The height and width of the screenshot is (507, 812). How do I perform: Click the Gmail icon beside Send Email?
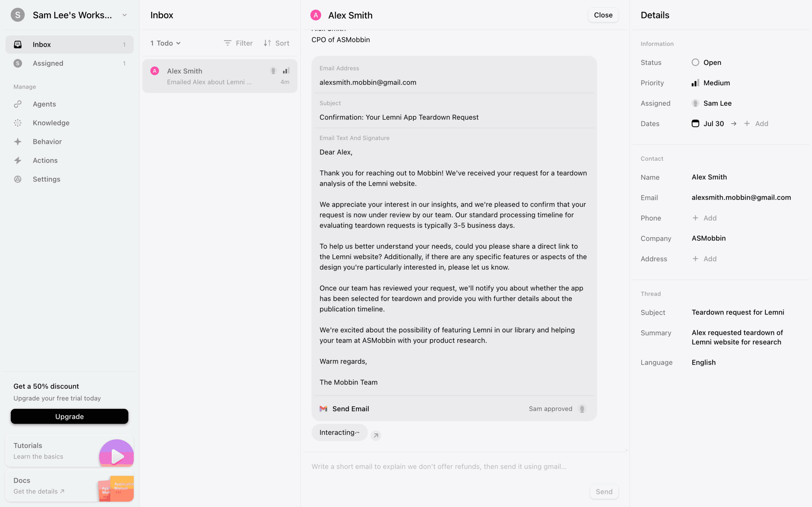pyautogui.click(x=323, y=408)
